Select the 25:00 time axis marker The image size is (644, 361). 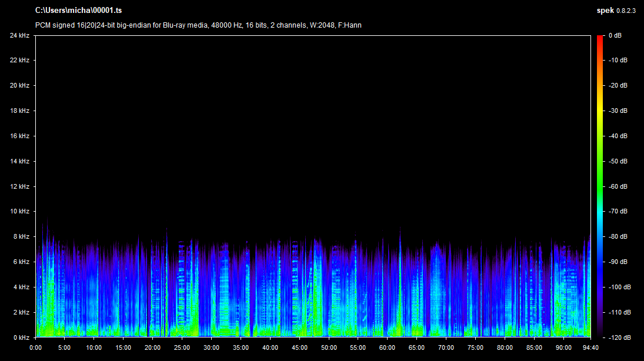click(x=182, y=347)
